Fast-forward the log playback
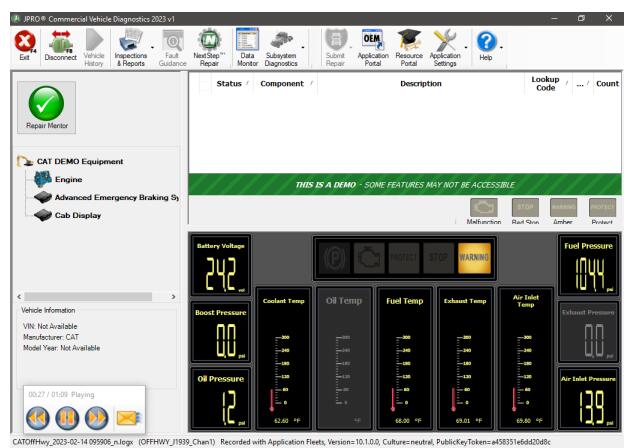 click(x=97, y=418)
